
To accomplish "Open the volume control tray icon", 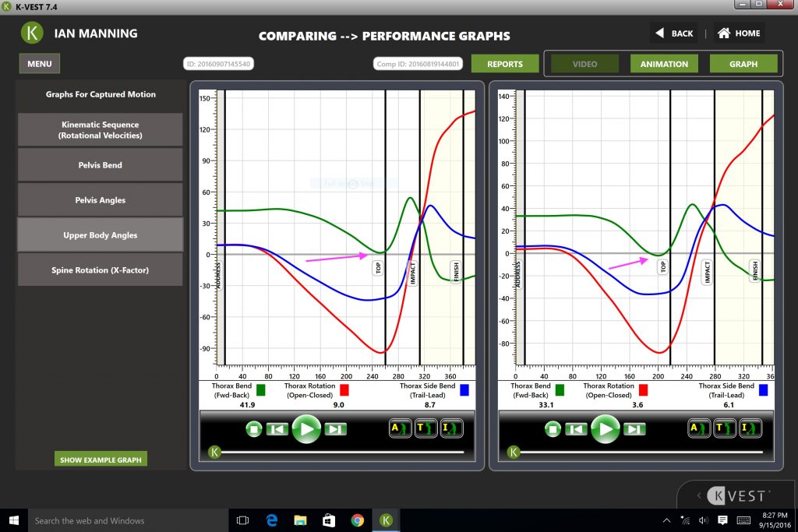I will tap(704, 520).
